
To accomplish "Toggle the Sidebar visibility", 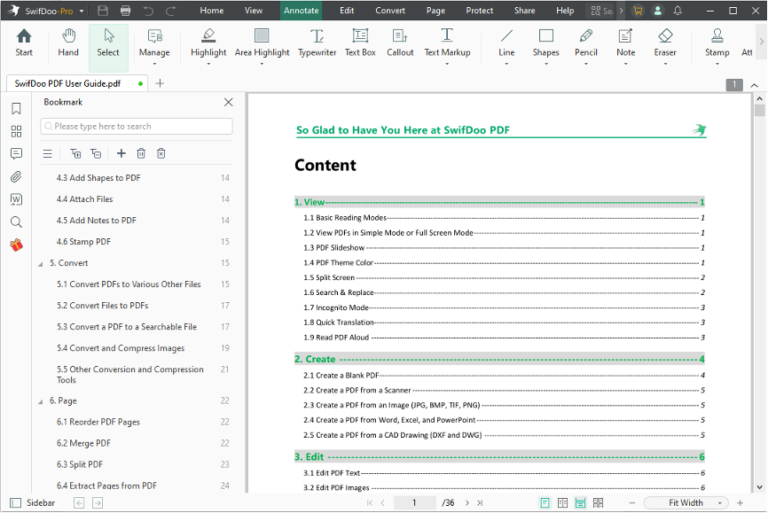I will pos(33,503).
